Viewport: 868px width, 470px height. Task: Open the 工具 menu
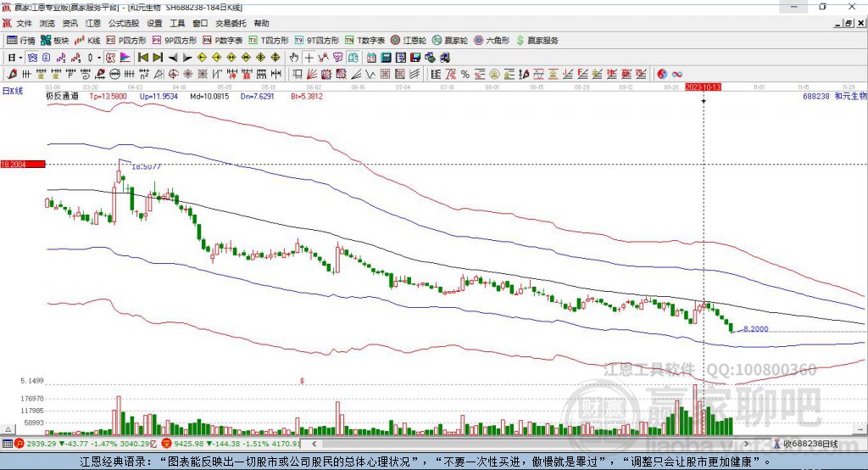click(x=177, y=23)
